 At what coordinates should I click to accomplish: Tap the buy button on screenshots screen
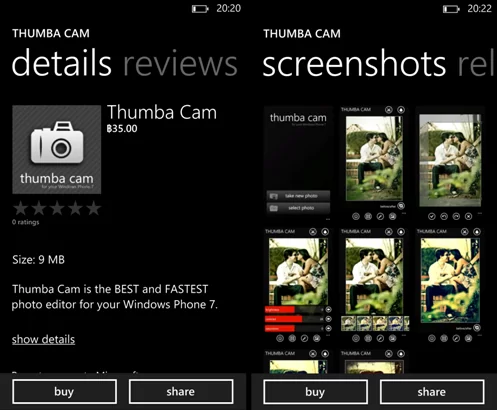click(x=315, y=392)
